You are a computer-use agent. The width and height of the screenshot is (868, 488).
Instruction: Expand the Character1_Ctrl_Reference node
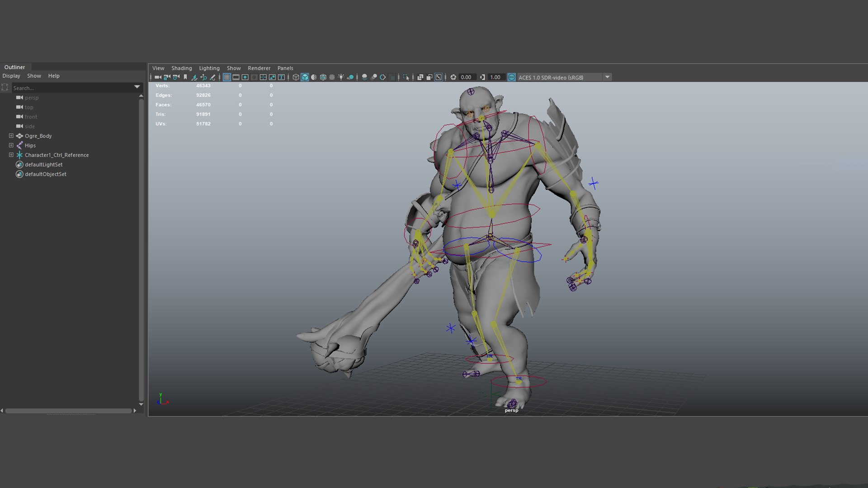pyautogui.click(x=11, y=155)
